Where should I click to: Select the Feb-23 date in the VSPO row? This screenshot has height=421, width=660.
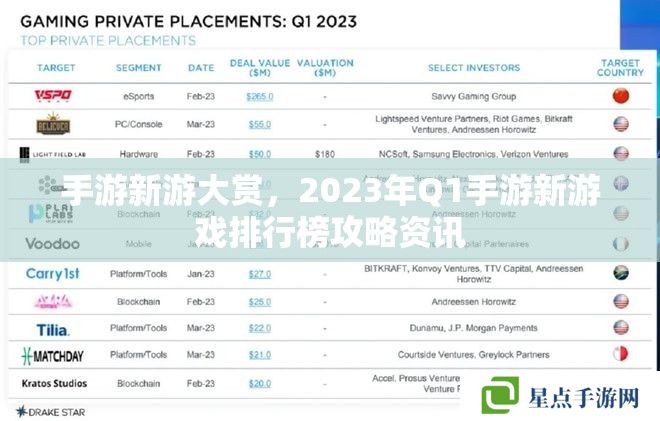[201, 96]
